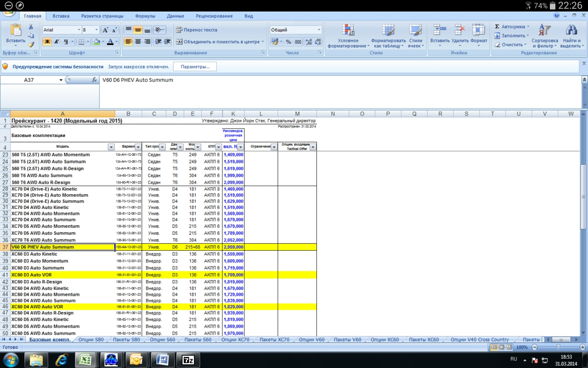Screen dimensions: 588x368
Task: Open the Пакеты XC70 sheet tab
Action: (x=274, y=340)
